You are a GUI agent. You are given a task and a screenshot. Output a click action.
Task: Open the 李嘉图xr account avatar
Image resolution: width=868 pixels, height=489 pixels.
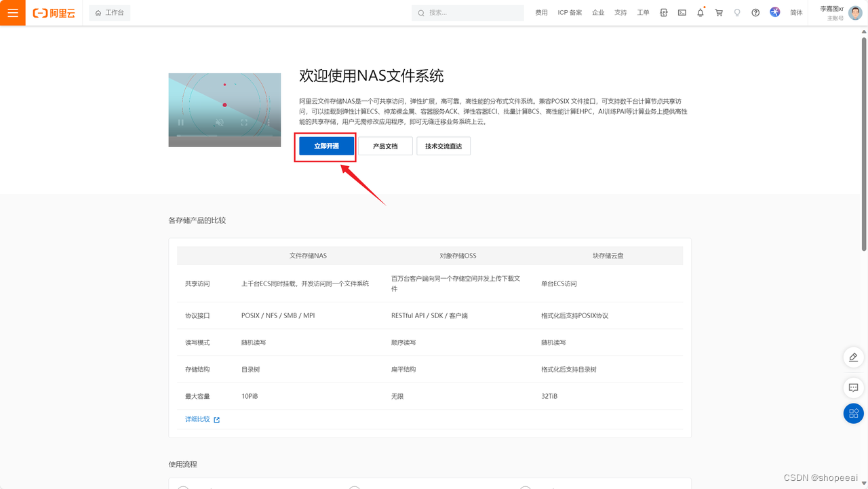point(856,13)
